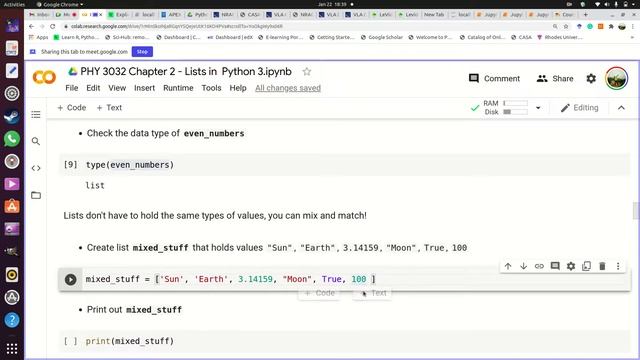Go back in browser history
Screen dimensions: 640x360
pyautogui.click(x=31, y=26)
